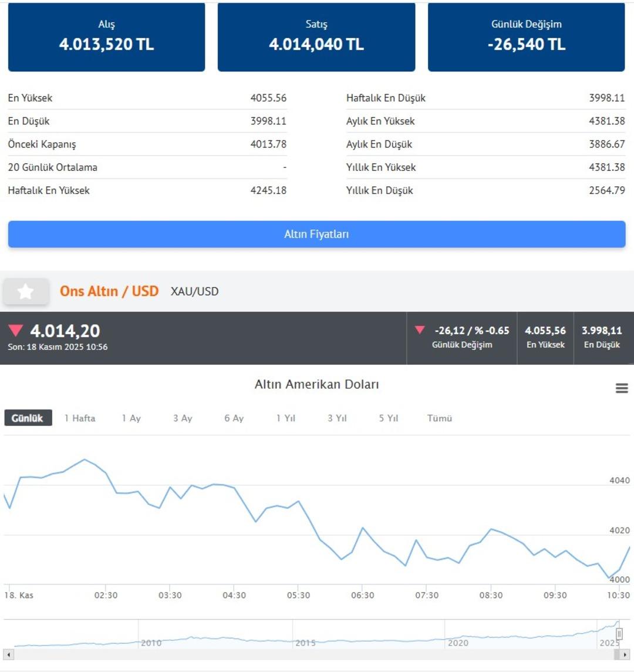634x672 pixels.
Task: View the 1 Yıl chart range
Action: [x=286, y=418]
